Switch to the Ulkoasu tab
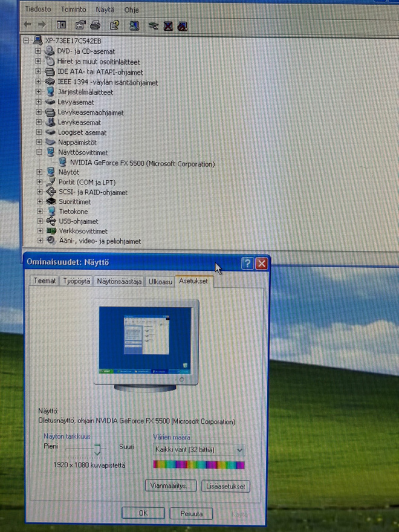 pos(160,282)
